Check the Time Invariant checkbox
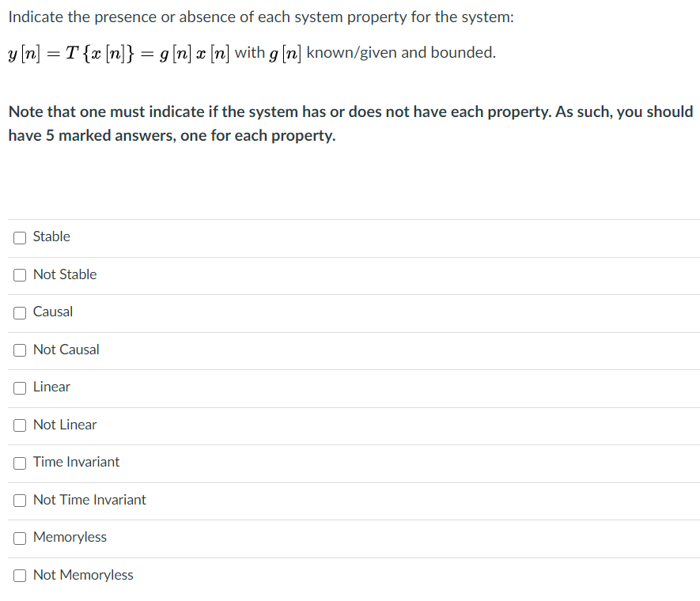Image resolution: width=700 pixels, height=601 pixels. point(19,463)
